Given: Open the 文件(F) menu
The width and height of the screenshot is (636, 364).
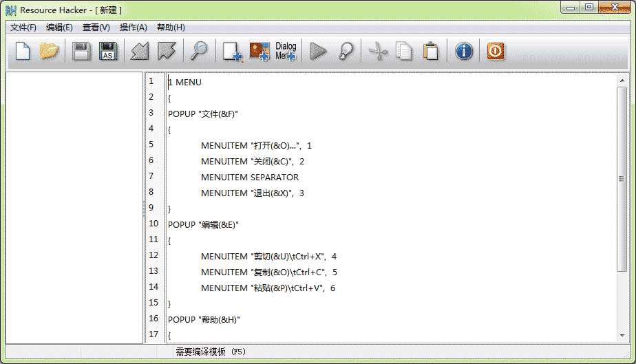Looking at the screenshot, I should 23,28.
